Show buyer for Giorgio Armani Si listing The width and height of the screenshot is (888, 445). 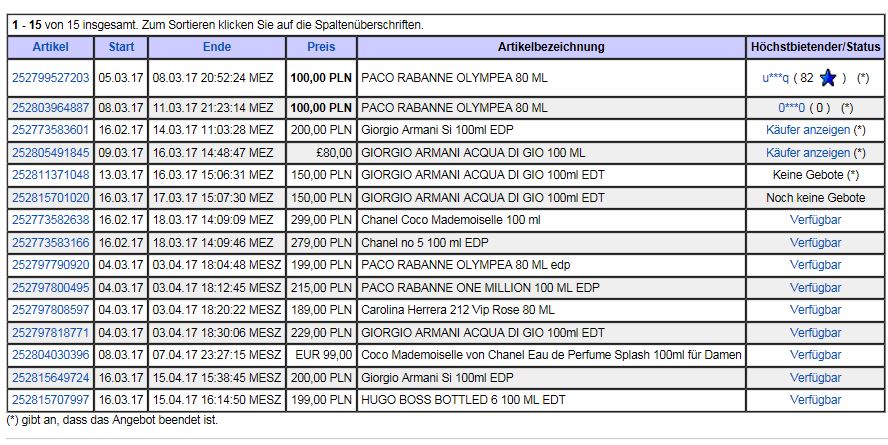point(808,130)
